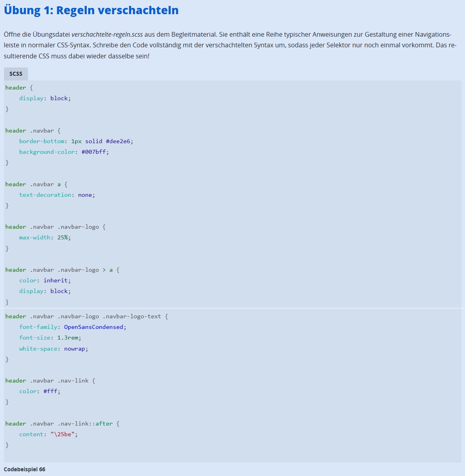The image size is (465, 476).
Task: Click the "\25be" content string
Action: point(62,434)
